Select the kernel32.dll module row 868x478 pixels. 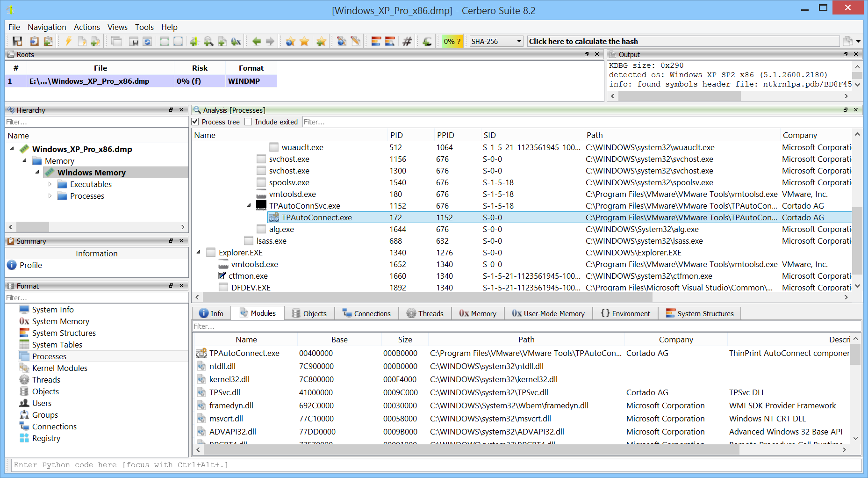click(522, 379)
